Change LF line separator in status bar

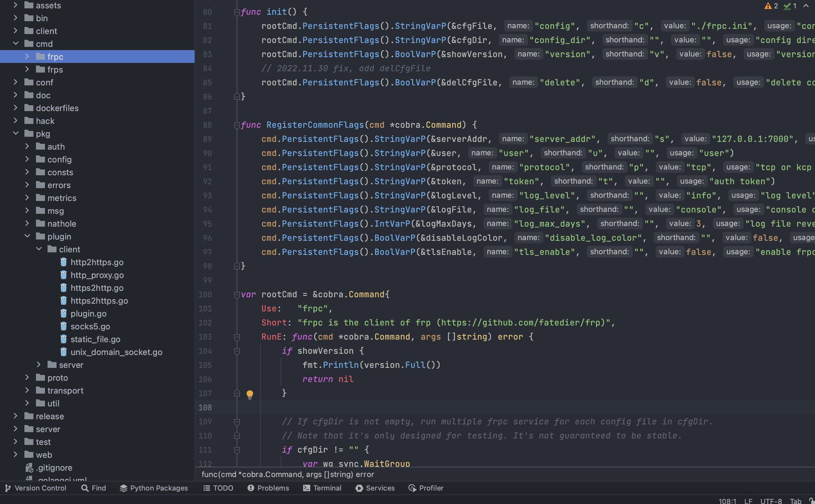click(748, 501)
